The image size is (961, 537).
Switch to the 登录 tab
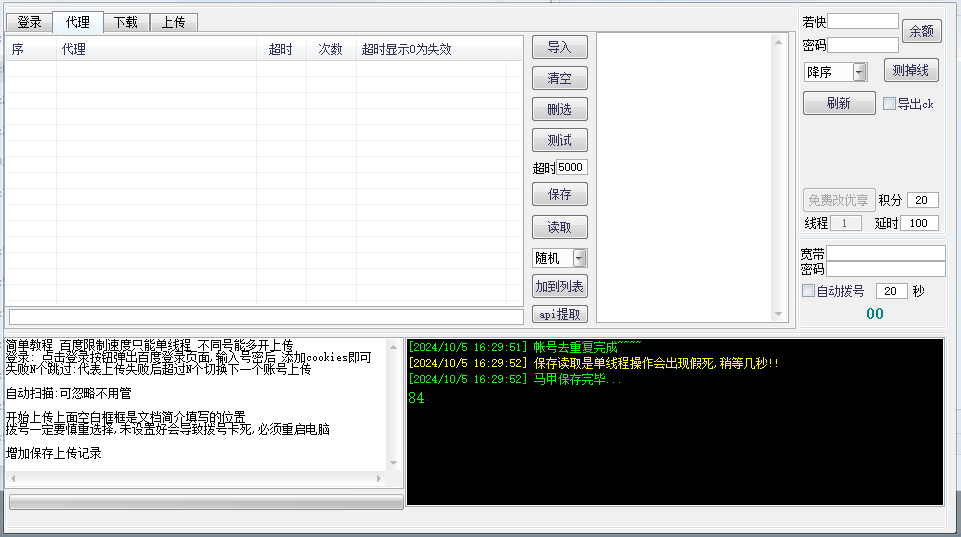29,22
